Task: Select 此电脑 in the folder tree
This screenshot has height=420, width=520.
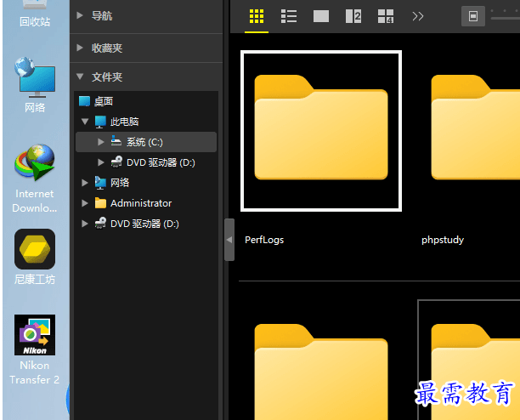Action: pos(124,122)
